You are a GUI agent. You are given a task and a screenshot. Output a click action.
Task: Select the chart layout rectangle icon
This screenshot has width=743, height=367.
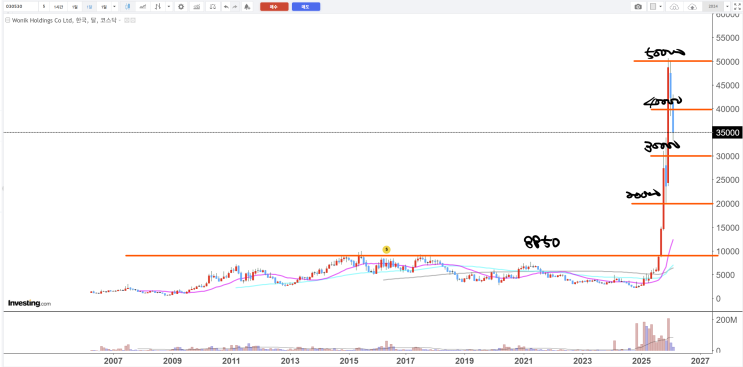(x=653, y=7)
